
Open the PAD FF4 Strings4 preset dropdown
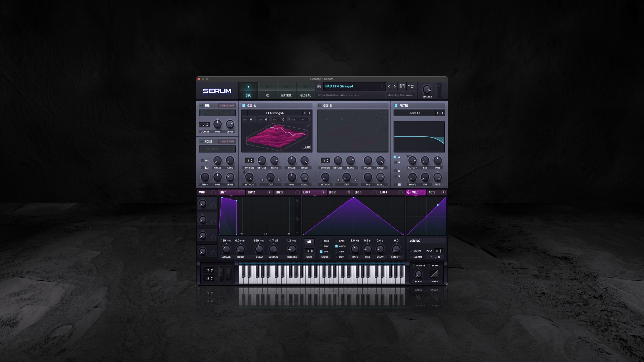click(352, 86)
